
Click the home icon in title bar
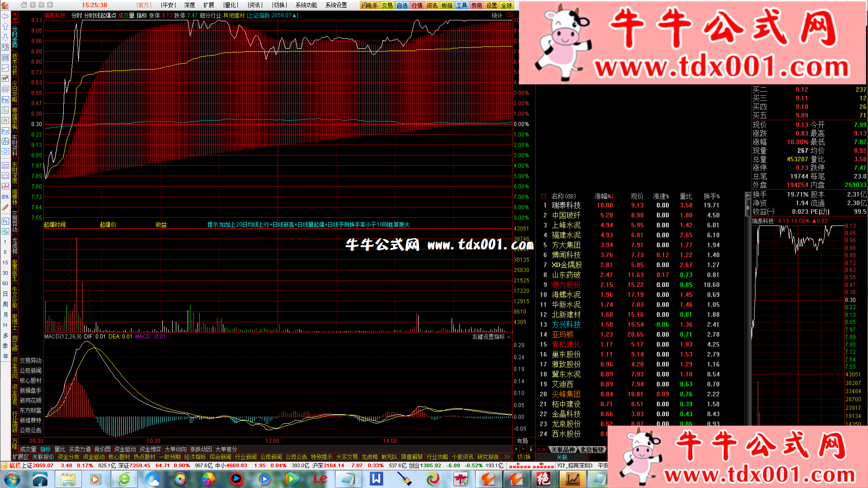tap(24, 5)
